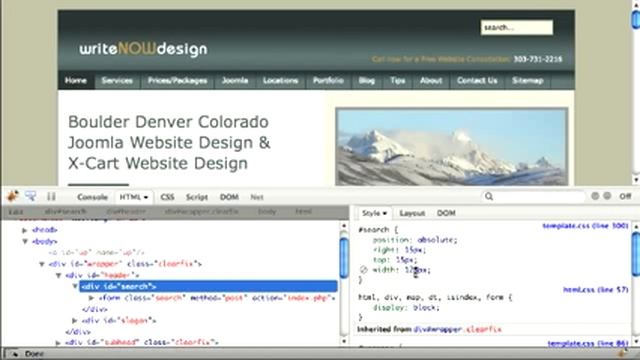Click the Edit button in HTML panel
The height and width of the screenshot is (360, 640).
pyautogui.click(x=16, y=212)
